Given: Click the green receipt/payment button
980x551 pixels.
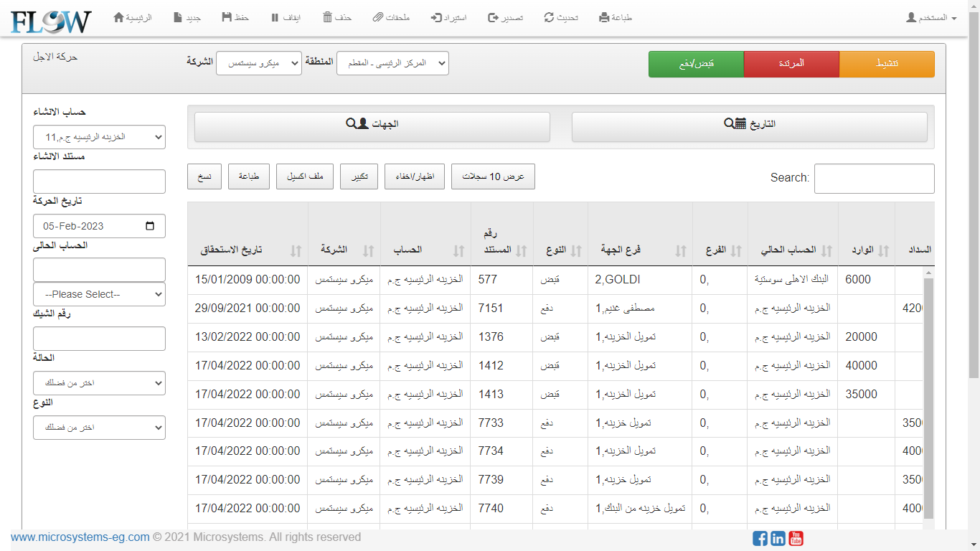Looking at the screenshot, I should 696,64.
